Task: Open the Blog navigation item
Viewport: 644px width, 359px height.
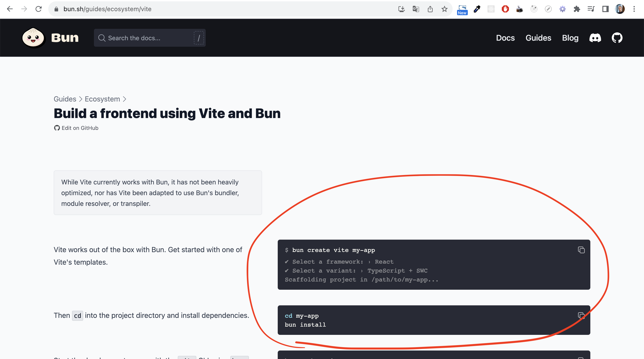Action: (570, 38)
